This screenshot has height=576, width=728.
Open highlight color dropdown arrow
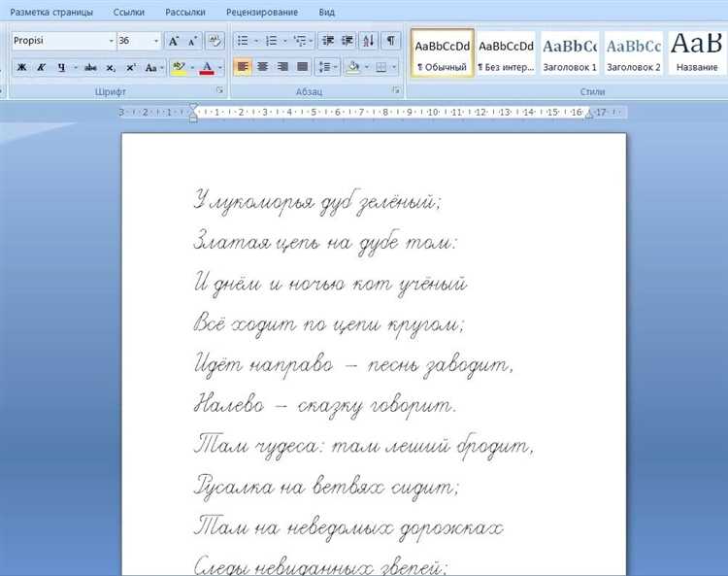pos(192,68)
